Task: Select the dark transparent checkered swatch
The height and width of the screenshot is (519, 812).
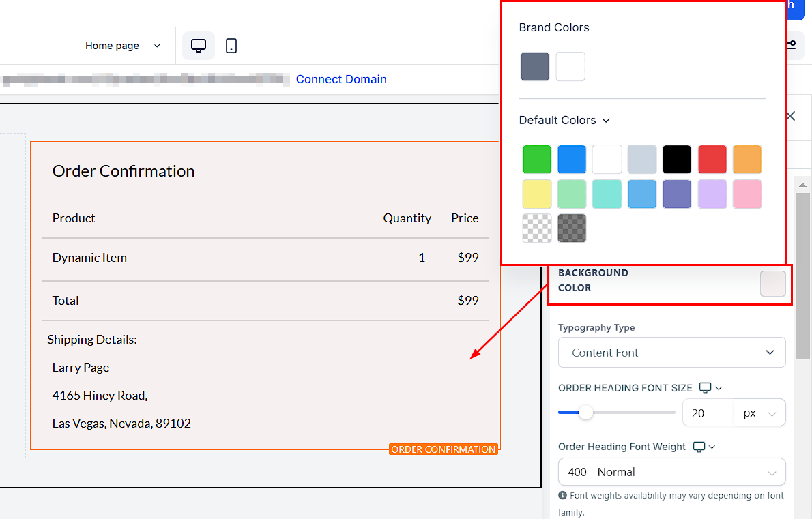Action: [x=572, y=228]
